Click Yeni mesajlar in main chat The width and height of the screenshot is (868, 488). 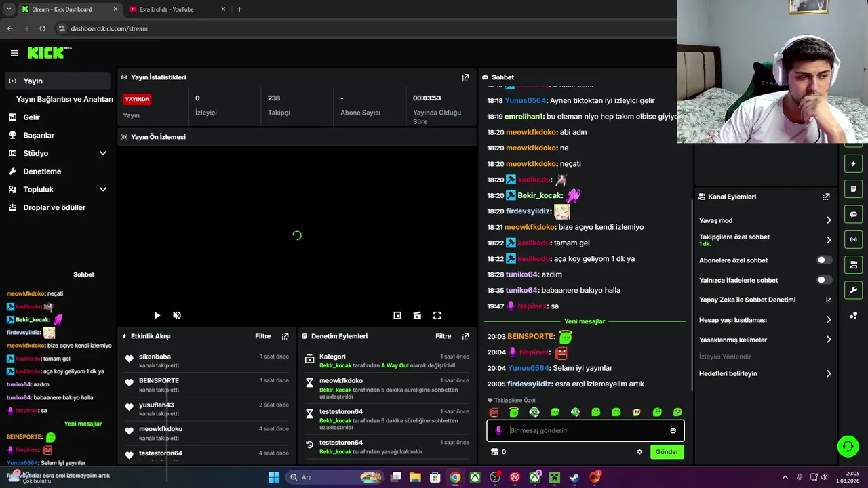tap(585, 321)
